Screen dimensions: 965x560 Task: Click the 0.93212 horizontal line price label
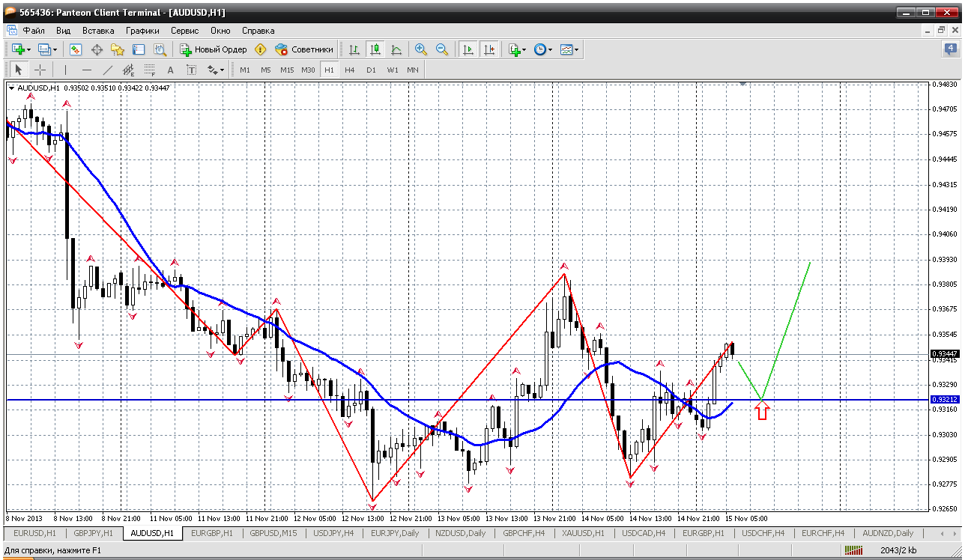(944, 400)
